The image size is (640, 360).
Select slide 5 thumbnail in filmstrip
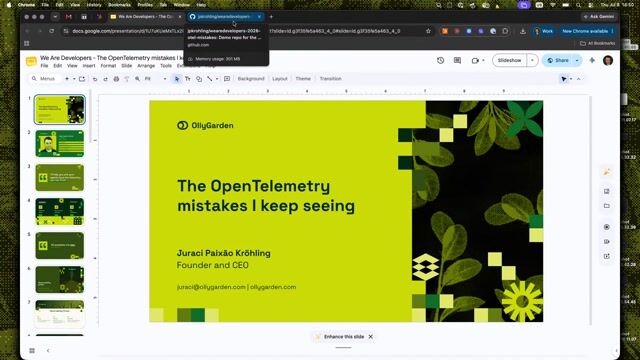(x=60, y=246)
